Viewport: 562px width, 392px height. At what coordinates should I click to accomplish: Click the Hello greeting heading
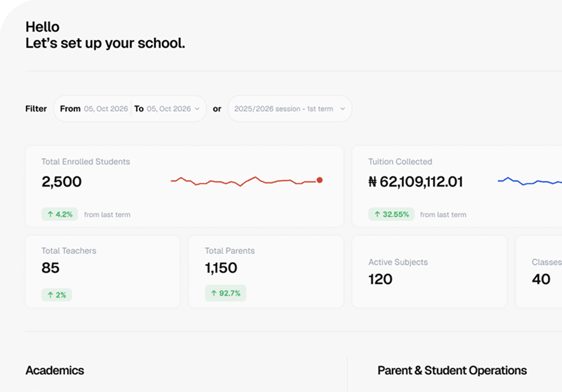pyautogui.click(x=43, y=27)
